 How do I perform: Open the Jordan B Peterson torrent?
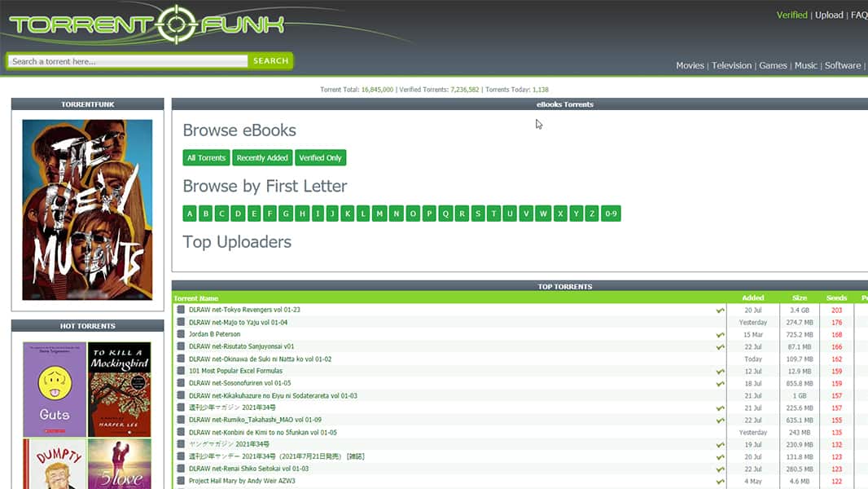[x=214, y=334]
